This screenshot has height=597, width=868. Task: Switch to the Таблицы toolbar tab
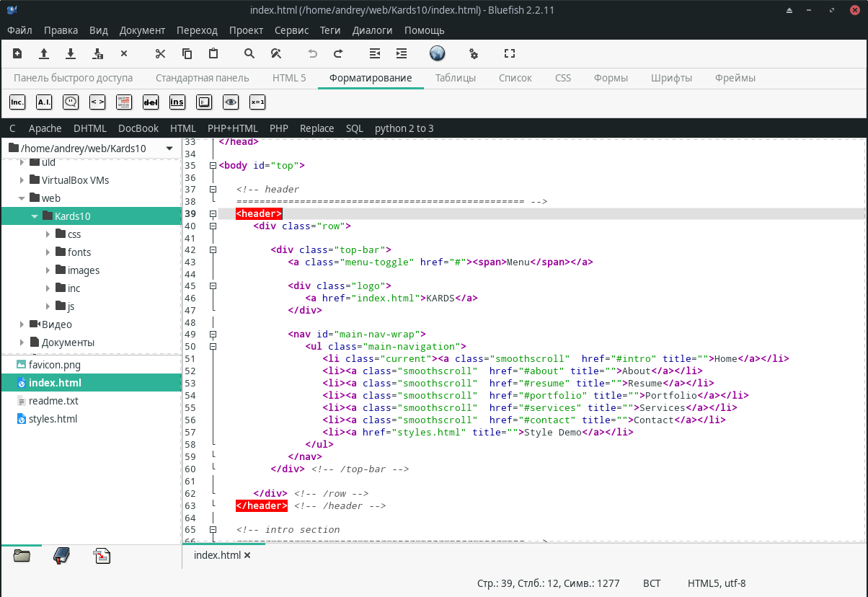(x=455, y=78)
